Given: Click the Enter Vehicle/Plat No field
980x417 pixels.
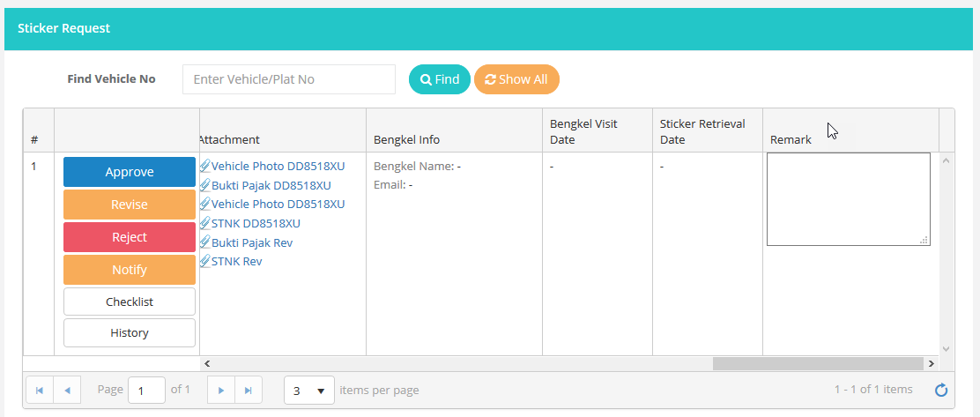Looking at the screenshot, I should click(x=289, y=79).
